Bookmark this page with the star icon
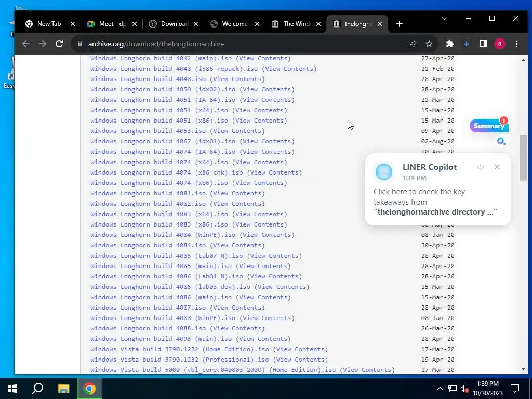 click(429, 44)
